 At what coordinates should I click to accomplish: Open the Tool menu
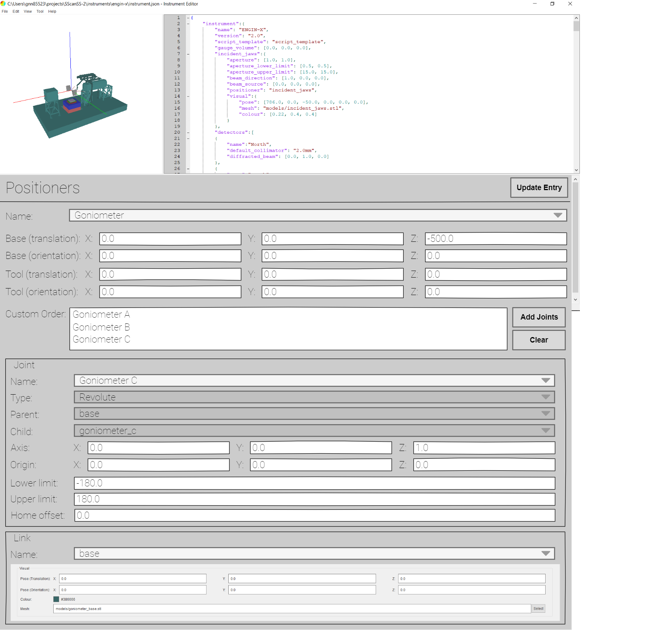point(40,11)
